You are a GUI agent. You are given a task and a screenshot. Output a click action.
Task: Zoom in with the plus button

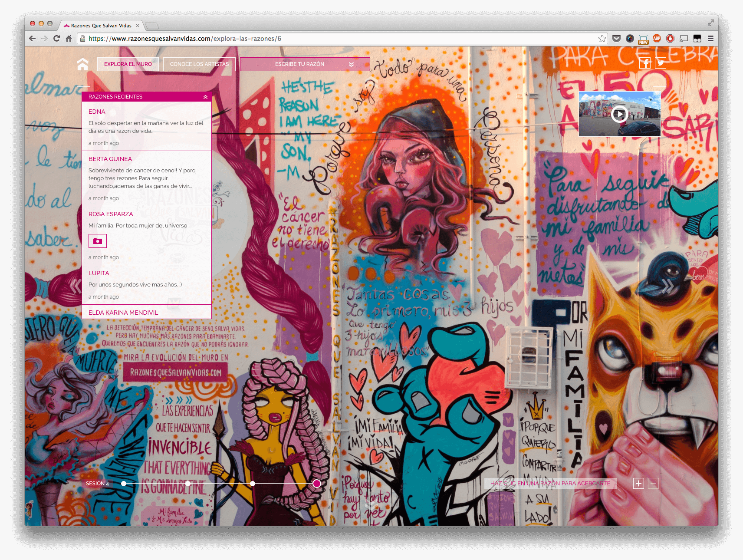638,483
